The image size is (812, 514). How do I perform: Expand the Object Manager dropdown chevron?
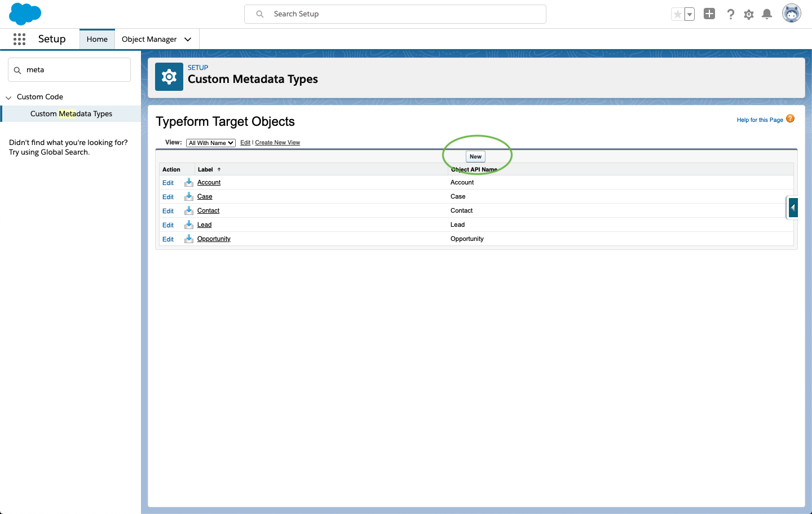coord(188,39)
